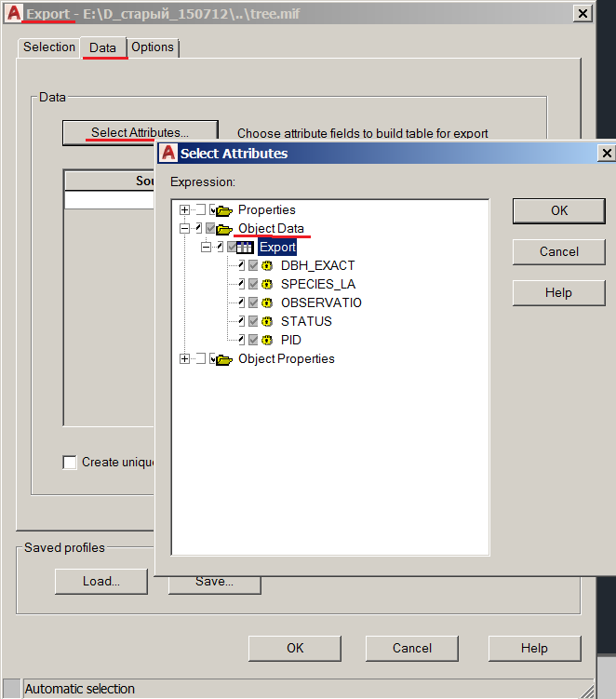Click Load... under Saved profiles
This screenshot has width=616, height=699.
[x=101, y=582]
